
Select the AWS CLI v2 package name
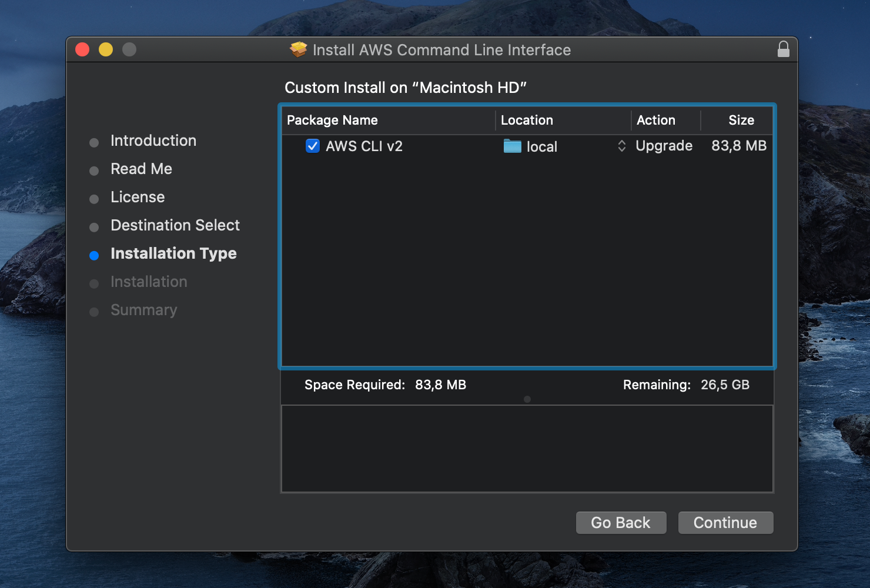[x=364, y=146]
